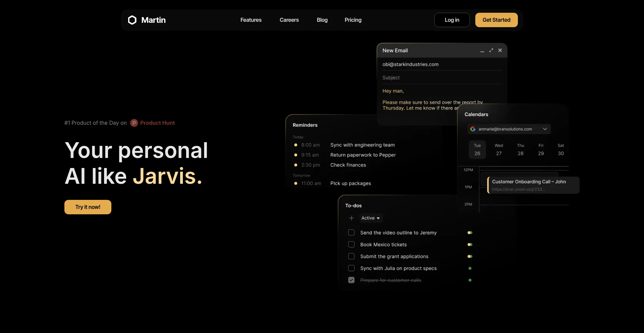Minimize the New Email panel
This screenshot has width=644, height=333.
tap(482, 51)
